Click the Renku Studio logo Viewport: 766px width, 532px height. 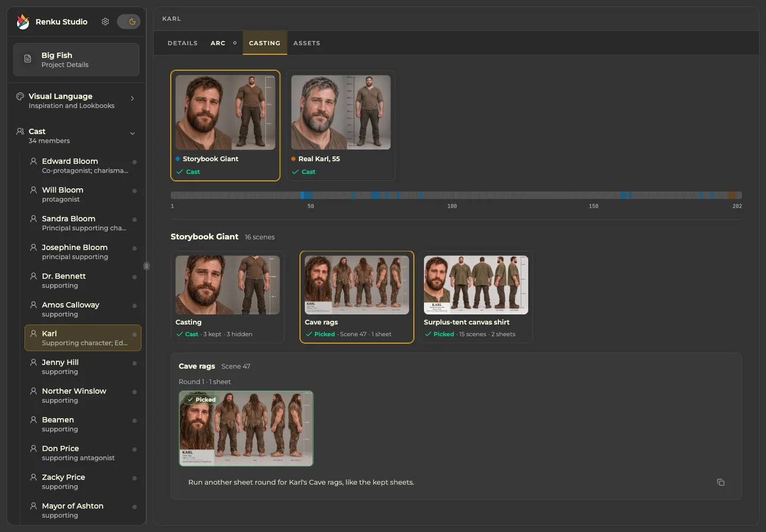tap(23, 22)
